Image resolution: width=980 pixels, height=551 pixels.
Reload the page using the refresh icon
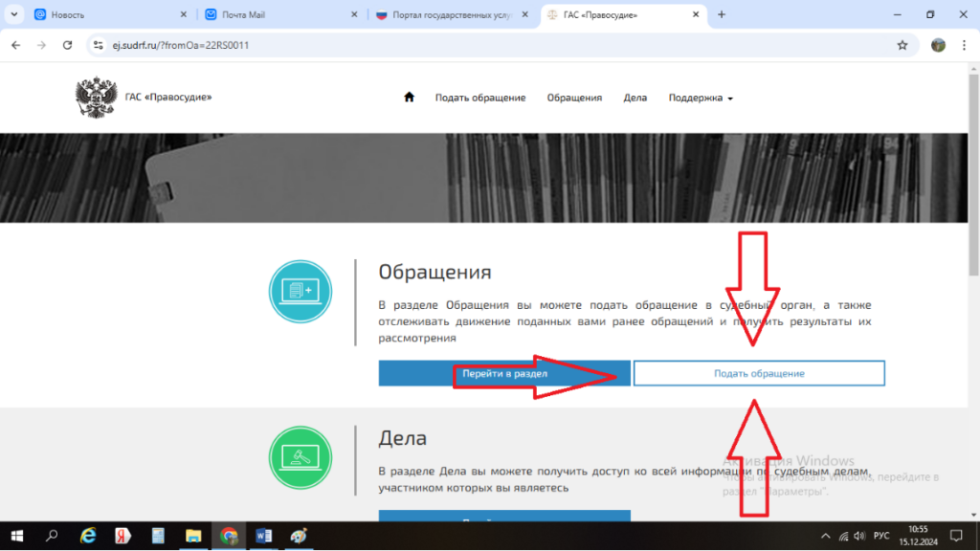pyautogui.click(x=67, y=45)
